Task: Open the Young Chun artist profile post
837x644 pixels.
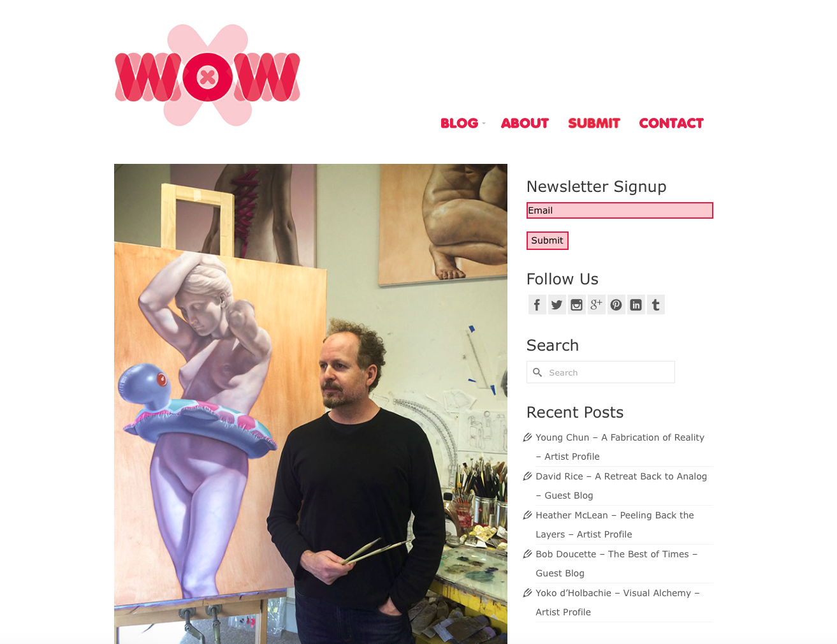Action: pos(620,447)
